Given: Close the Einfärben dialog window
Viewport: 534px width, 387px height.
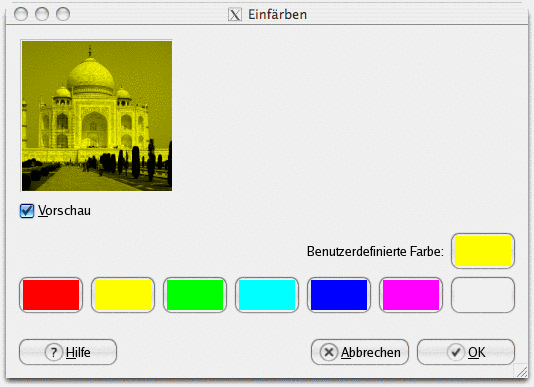Looking at the screenshot, I should [x=21, y=14].
